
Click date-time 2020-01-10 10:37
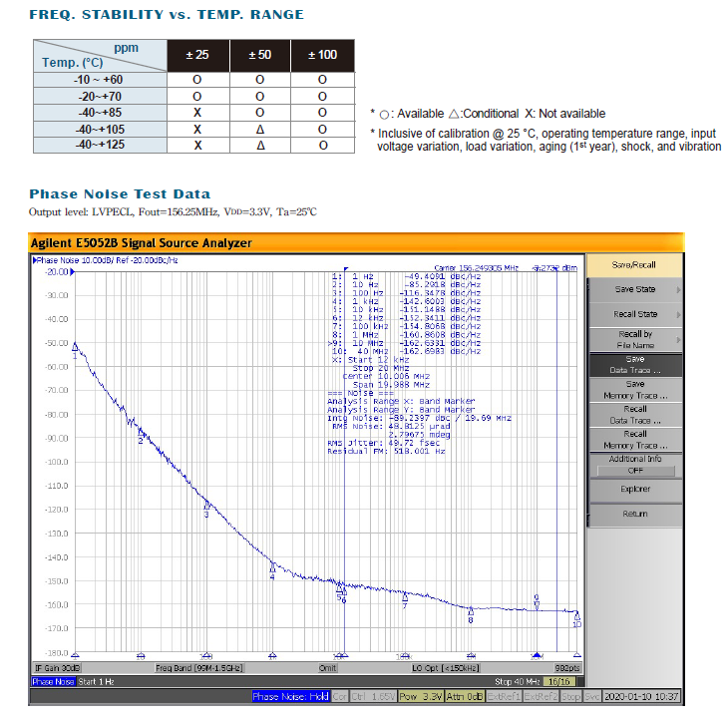pos(641,697)
